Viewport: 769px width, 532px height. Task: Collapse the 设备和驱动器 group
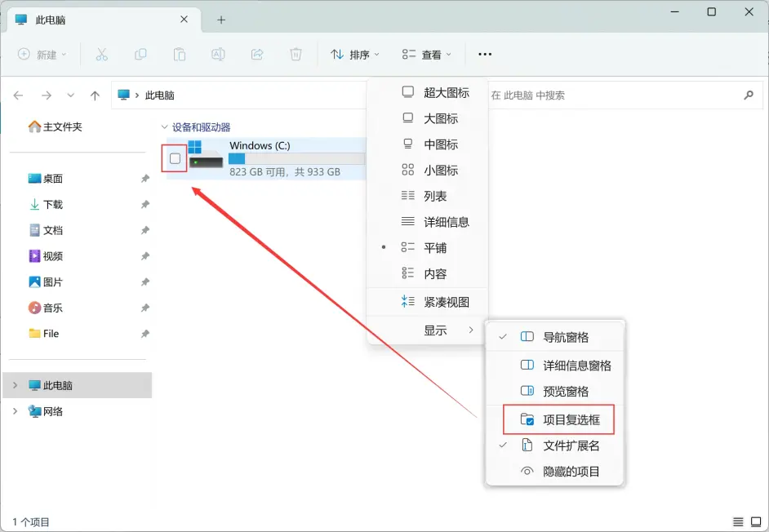(164, 127)
